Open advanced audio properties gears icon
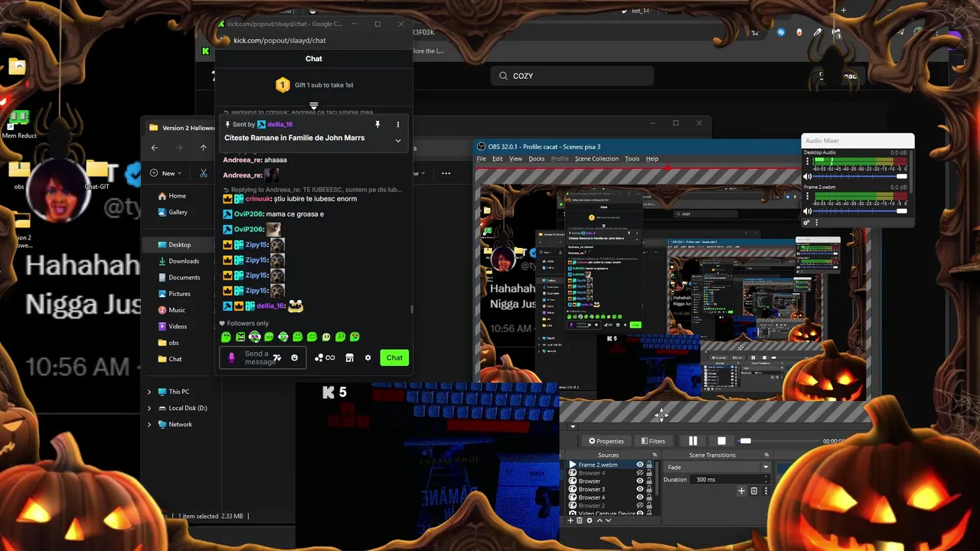 (x=806, y=223)
